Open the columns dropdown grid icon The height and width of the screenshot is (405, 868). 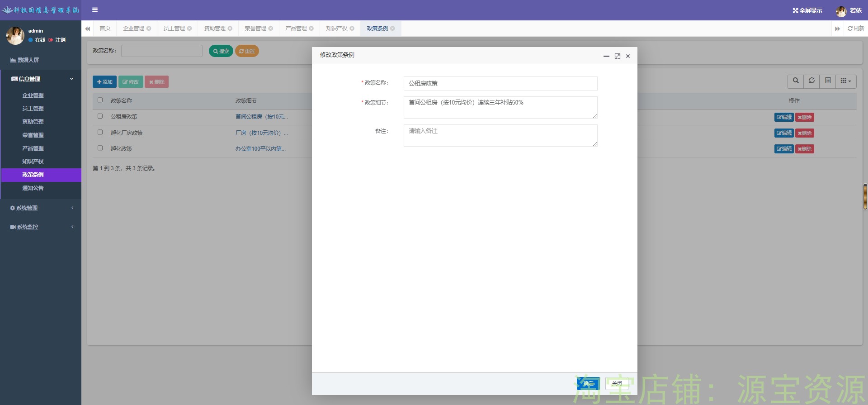point(846,81)
